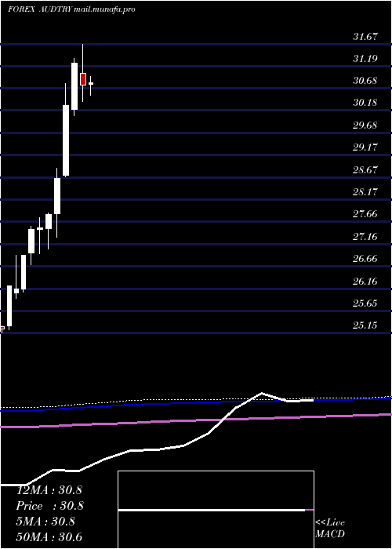Click the FOREX AUDTRY mail.munafa.pro title text
Image resolution: width=392 pixels, height=549 pixels.
pos(71,9)
